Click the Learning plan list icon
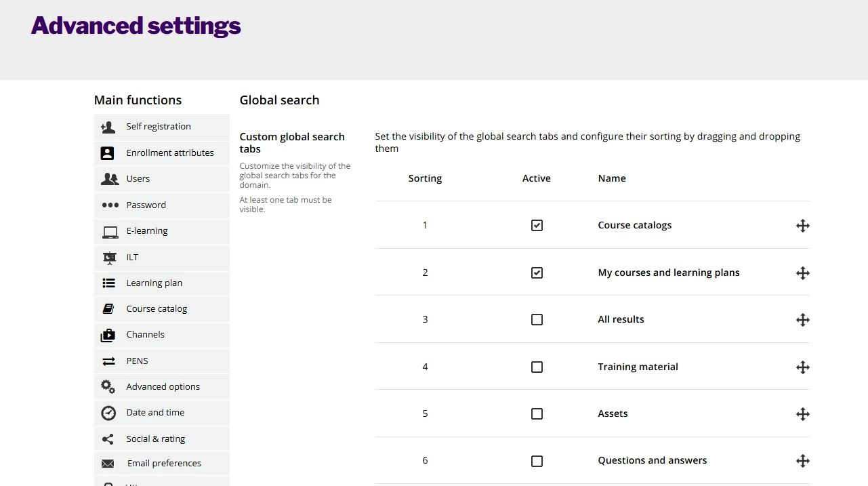 tap(108, 283)
